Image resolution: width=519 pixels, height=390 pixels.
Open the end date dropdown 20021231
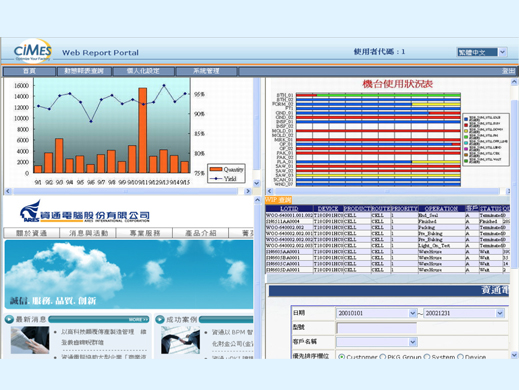click(500, 313)
